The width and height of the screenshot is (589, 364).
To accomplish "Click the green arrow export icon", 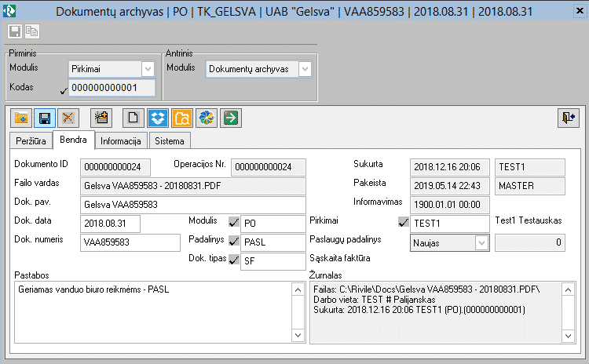I will (x=230, y=118).
